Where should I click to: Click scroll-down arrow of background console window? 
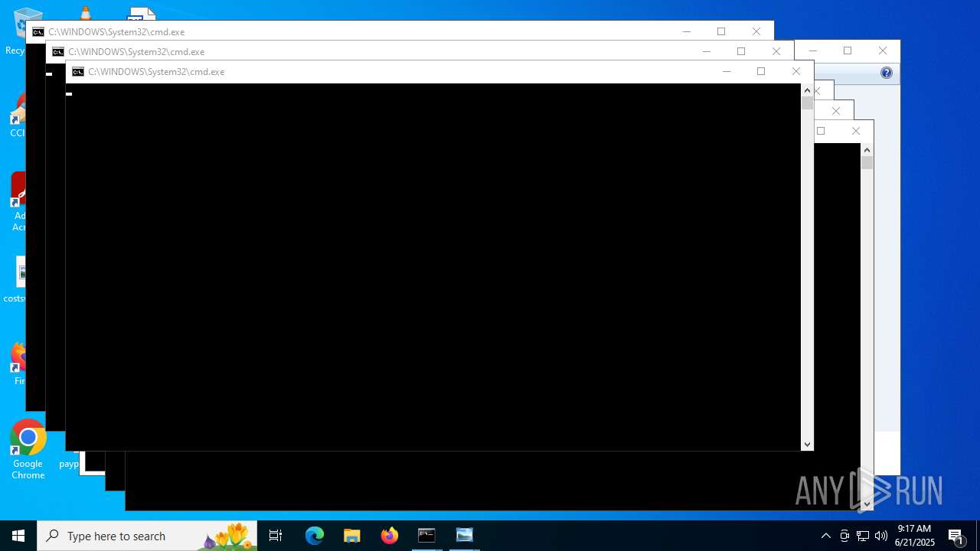coord(867,504)
